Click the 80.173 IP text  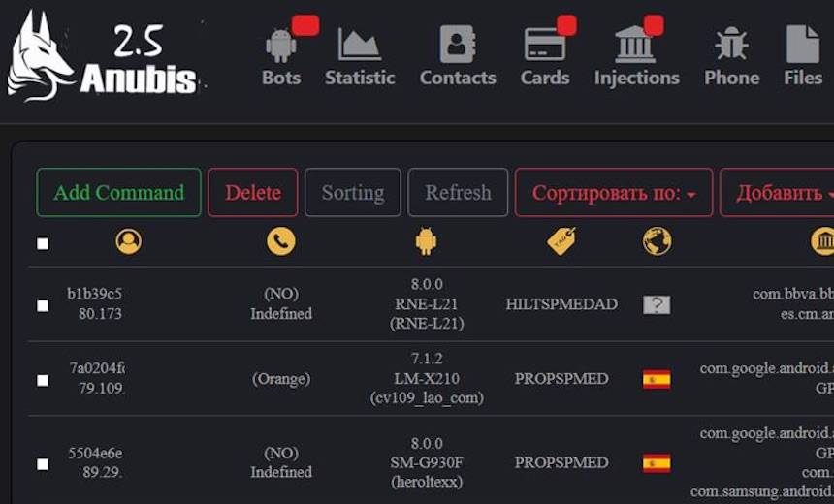100,314
